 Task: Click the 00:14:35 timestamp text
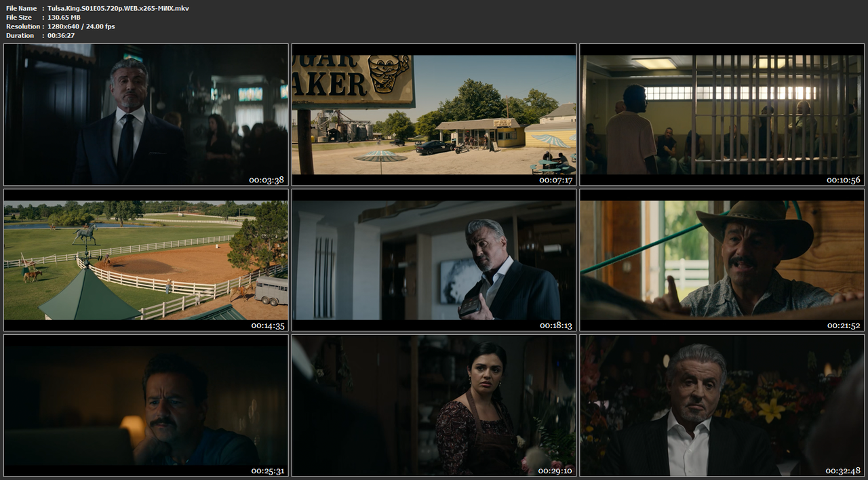267,325
